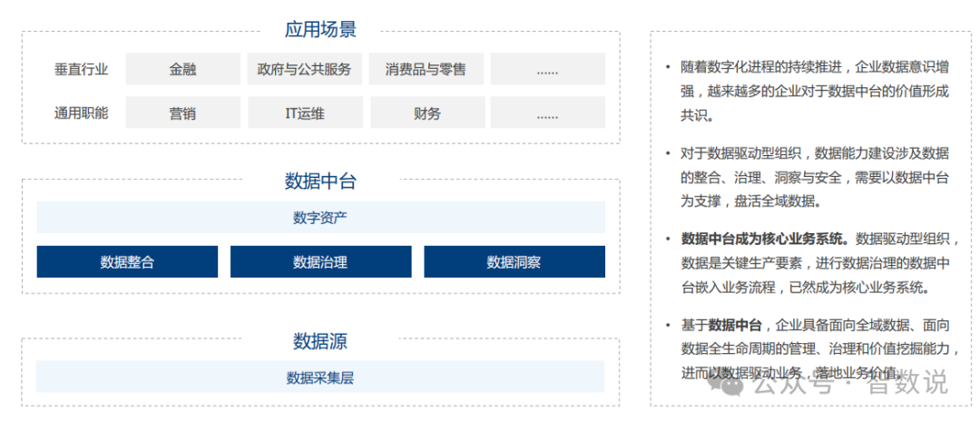The image size is (980, 421).
Task: Click the 数据洞察 dark blue block
Action: click(x=514, y=261)
